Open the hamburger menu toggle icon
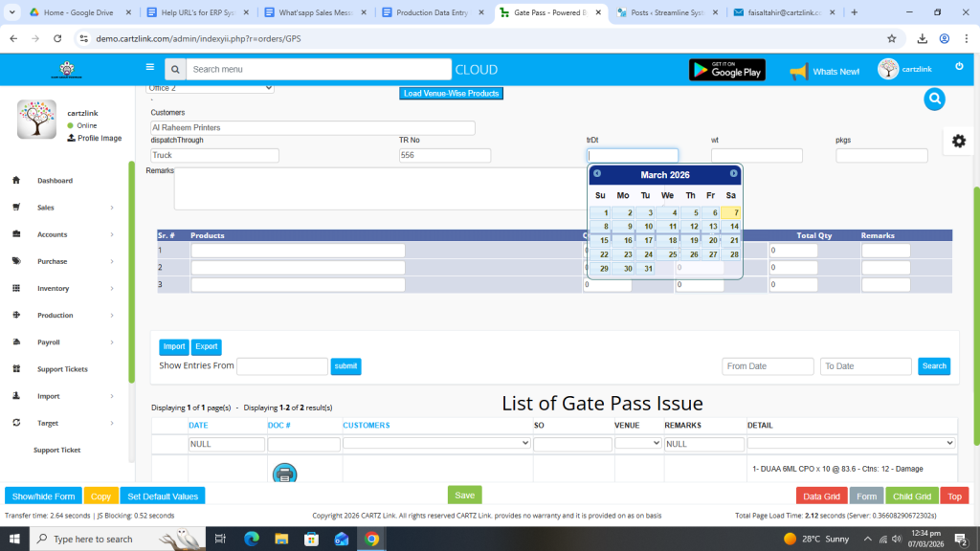Viewport: 980px width, 551px height. (150, 68)
